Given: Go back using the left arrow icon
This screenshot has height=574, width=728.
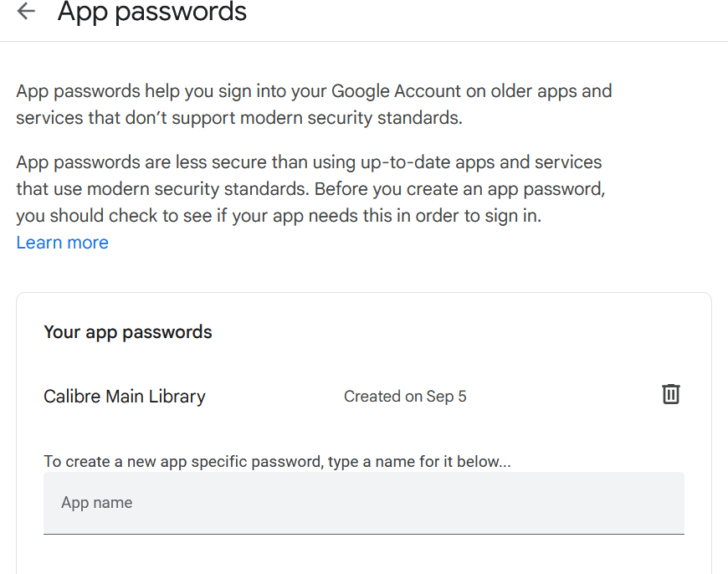Looking at the screenshot, I should click(27, 11).
